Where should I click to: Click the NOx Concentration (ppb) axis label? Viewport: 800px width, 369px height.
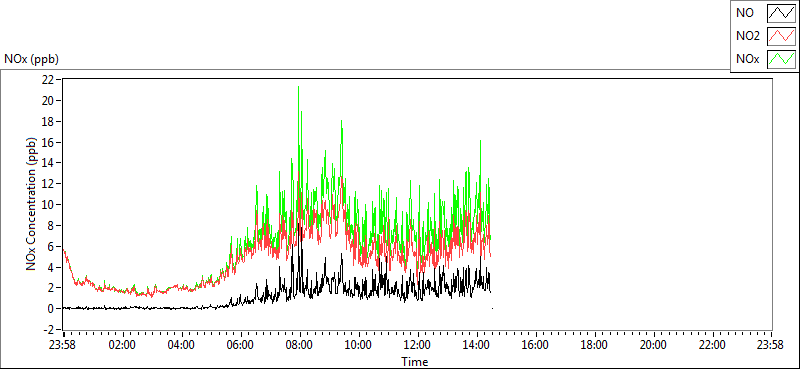32,203
